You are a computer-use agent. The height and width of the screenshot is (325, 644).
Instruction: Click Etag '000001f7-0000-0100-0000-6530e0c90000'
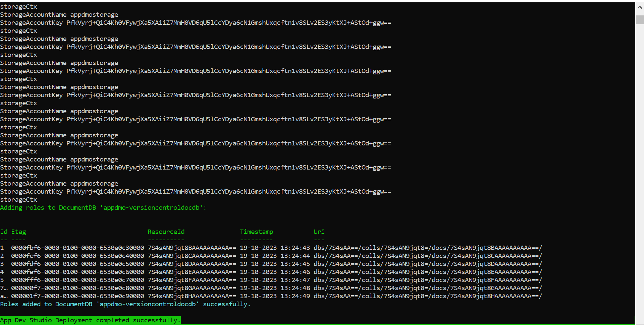click(77, 296)
